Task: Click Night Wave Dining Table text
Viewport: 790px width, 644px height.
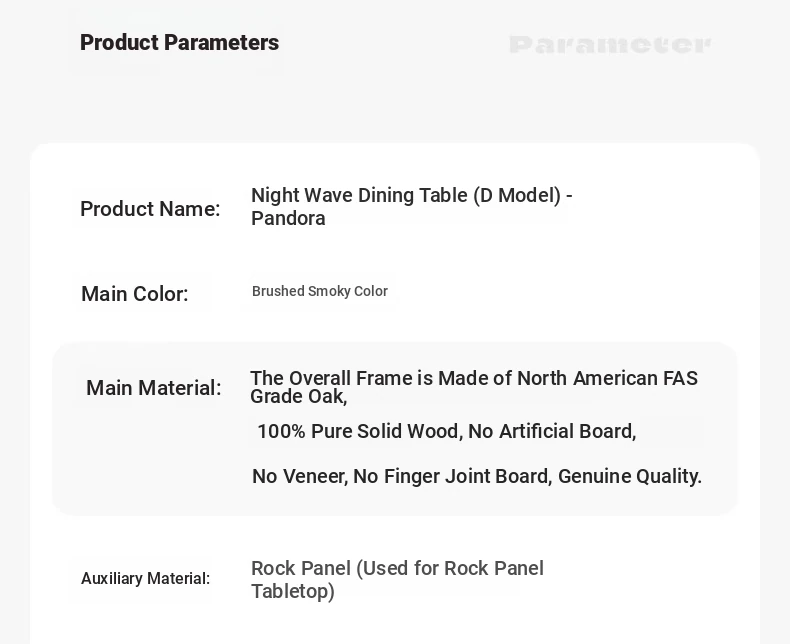Action: click(x=359, y=196)
